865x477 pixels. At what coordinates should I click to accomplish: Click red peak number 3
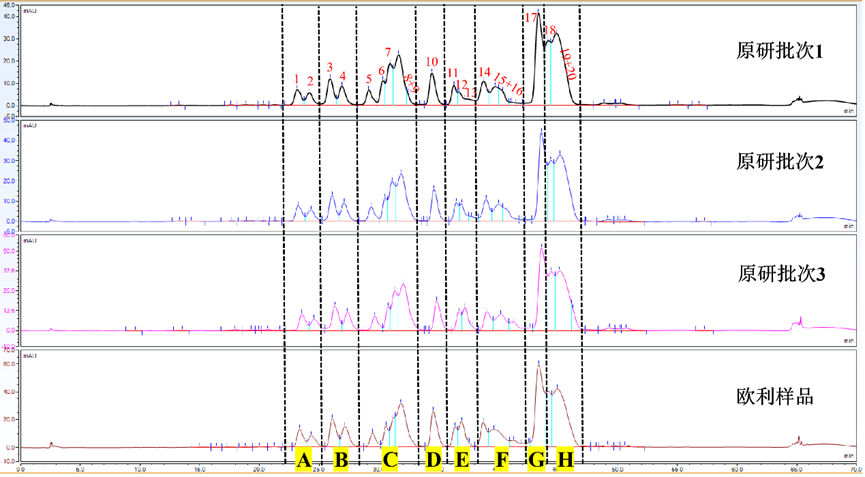[330, 67]
